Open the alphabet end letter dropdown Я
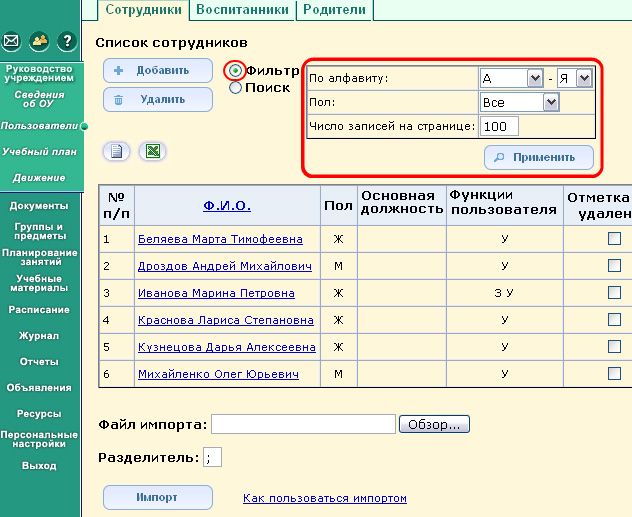The image size is (632, 517). [x=574, y=78]
